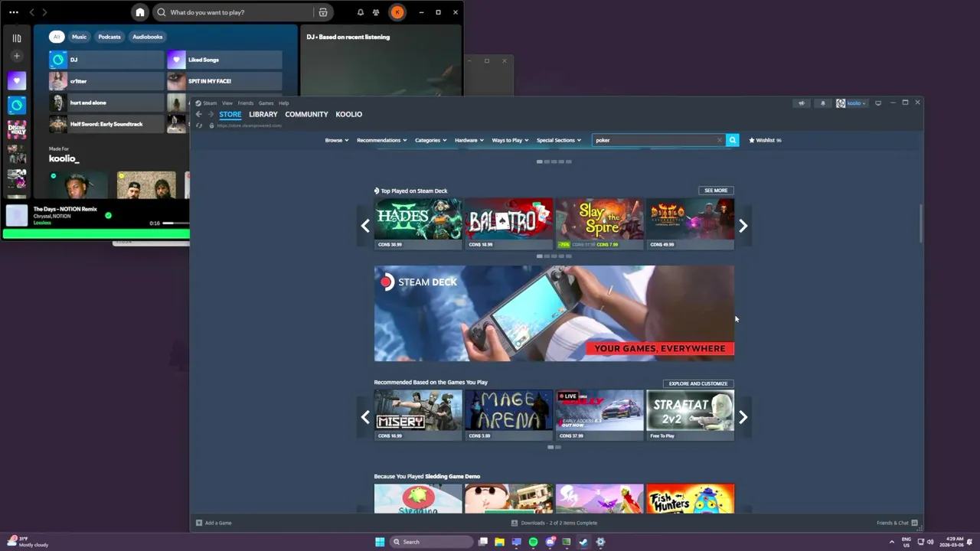Click Steam store page vertical scrollbar
Image resolution: width=980 pixels, height=551 pixels.
[x=921, y=224]
